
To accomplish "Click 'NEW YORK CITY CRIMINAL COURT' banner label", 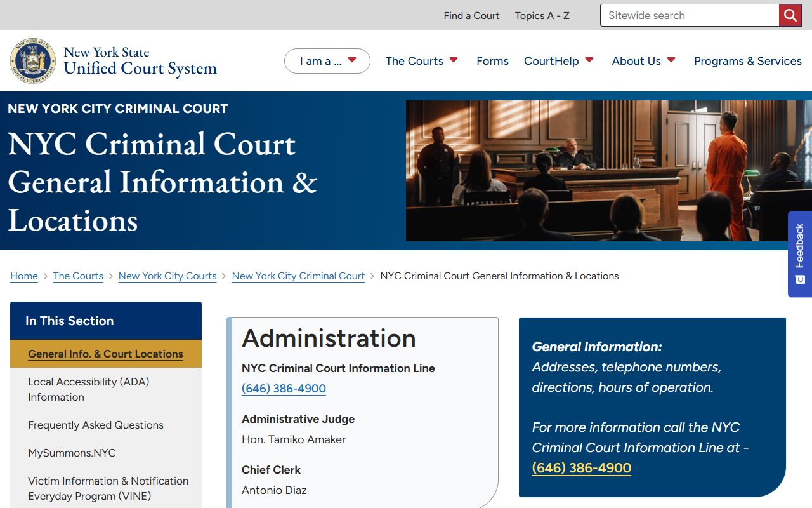I will 118,109.
